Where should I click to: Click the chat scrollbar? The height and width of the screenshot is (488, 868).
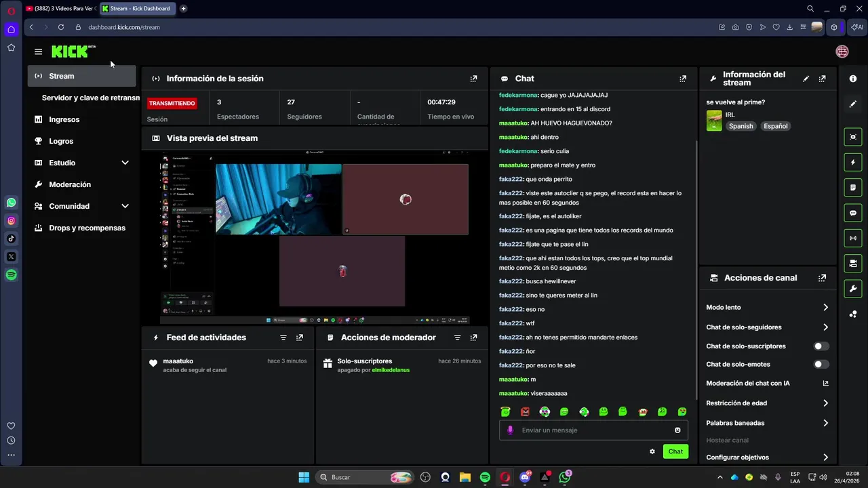point(696,269)
